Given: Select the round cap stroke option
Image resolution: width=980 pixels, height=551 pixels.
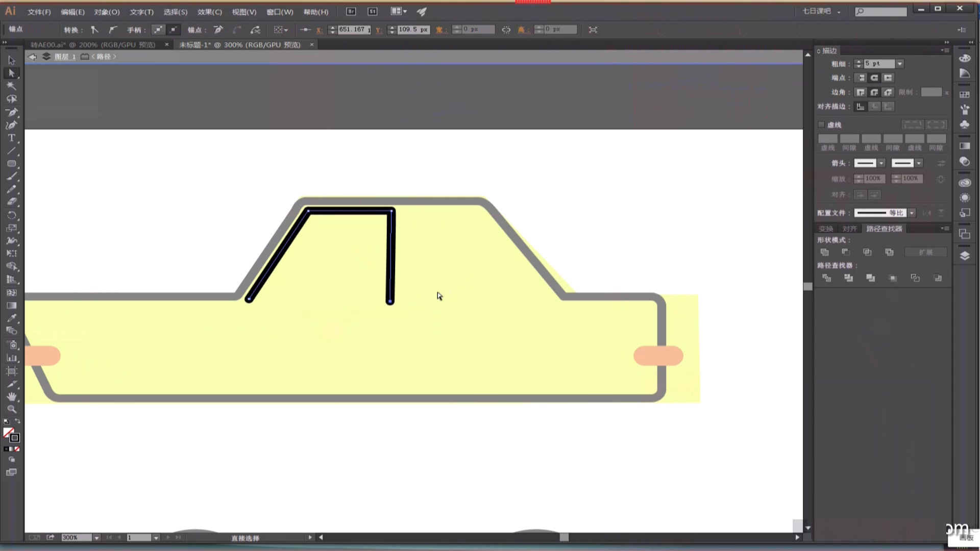Looking at the screenshot, I should 874,78.
